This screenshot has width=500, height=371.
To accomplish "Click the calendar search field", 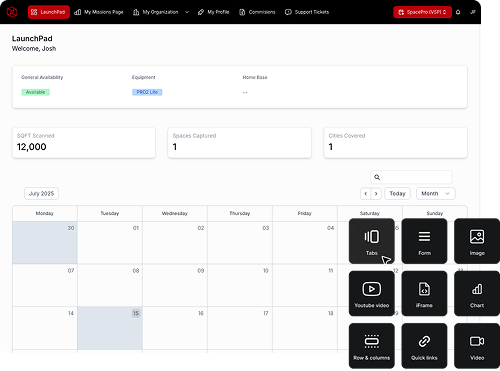I will [411, 177].
